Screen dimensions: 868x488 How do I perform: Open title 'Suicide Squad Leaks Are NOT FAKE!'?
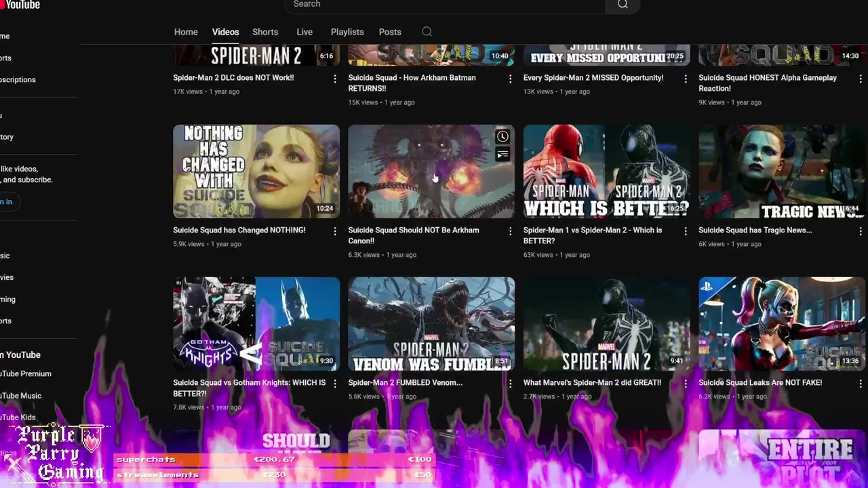pyautogui.click(x=760, y=383)
